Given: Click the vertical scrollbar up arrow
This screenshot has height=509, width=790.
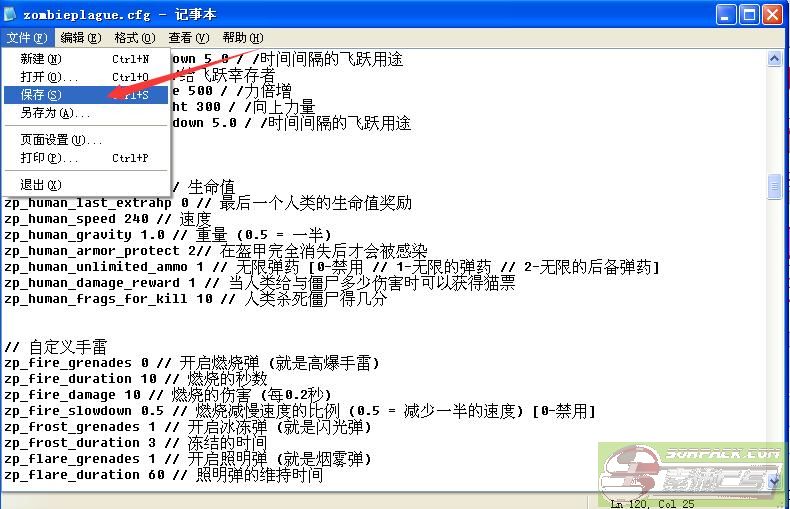Looking at the screenshot, I should coord(774,59).
